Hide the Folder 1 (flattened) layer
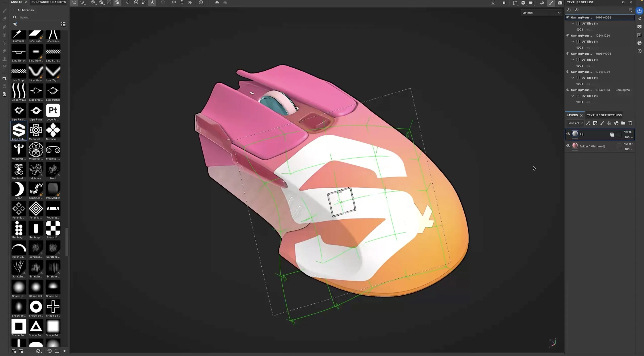 coord(568,146)
